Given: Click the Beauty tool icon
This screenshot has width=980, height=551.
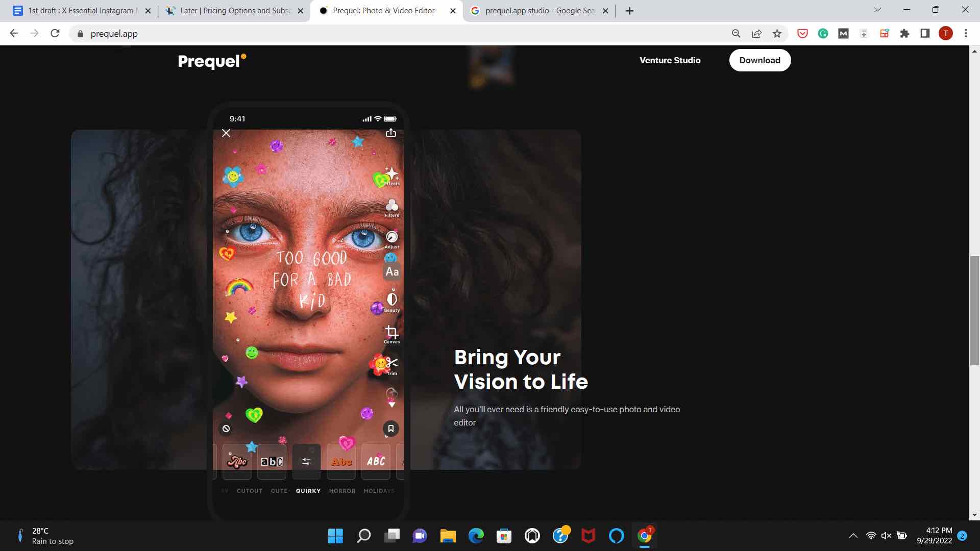Looking at the screenshot, I should click(390, 302).
